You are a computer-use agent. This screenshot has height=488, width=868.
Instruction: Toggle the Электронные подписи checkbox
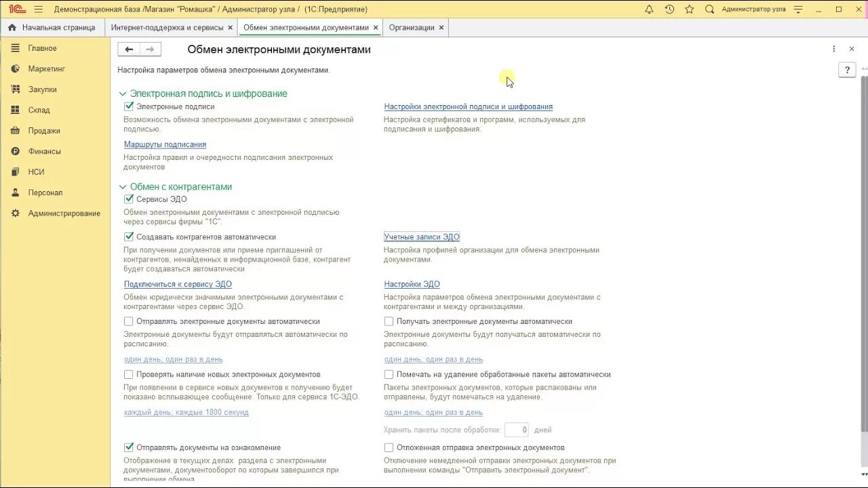click(x=129, y=106)
